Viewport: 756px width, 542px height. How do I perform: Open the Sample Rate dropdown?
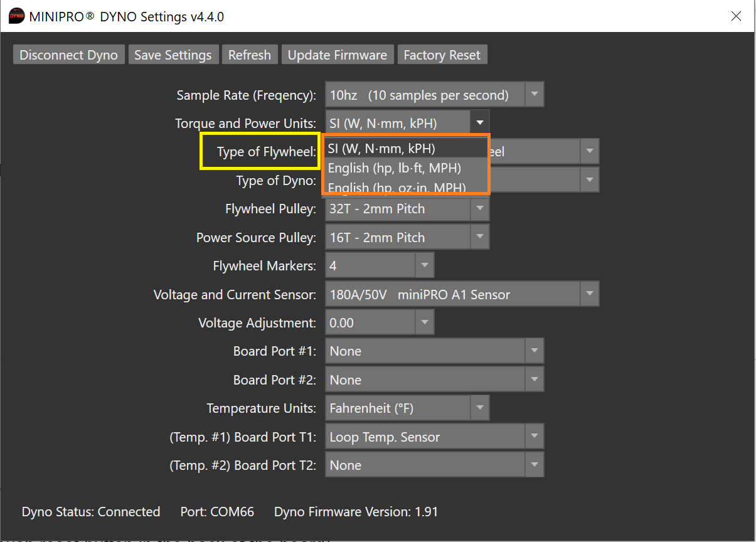(x=434, y=95)
